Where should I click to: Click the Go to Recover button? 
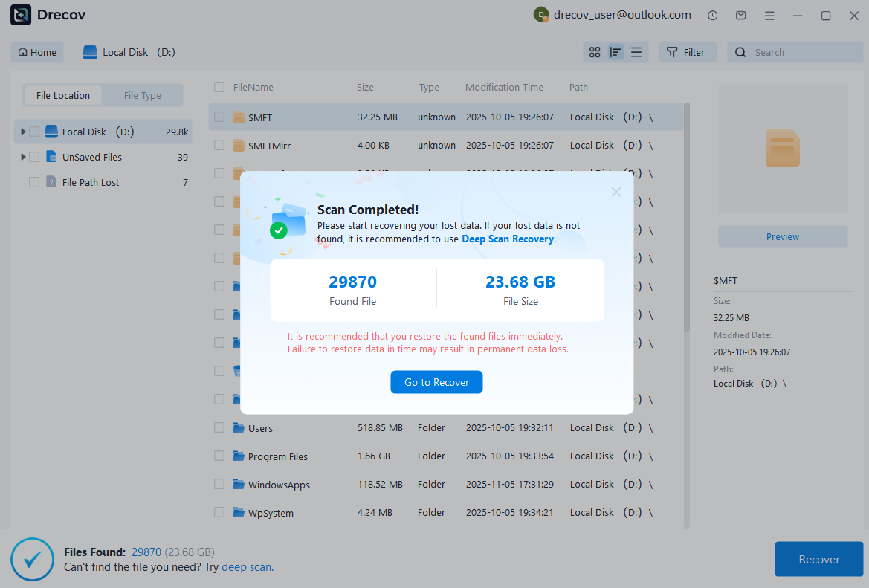click(x=436, y=381)
